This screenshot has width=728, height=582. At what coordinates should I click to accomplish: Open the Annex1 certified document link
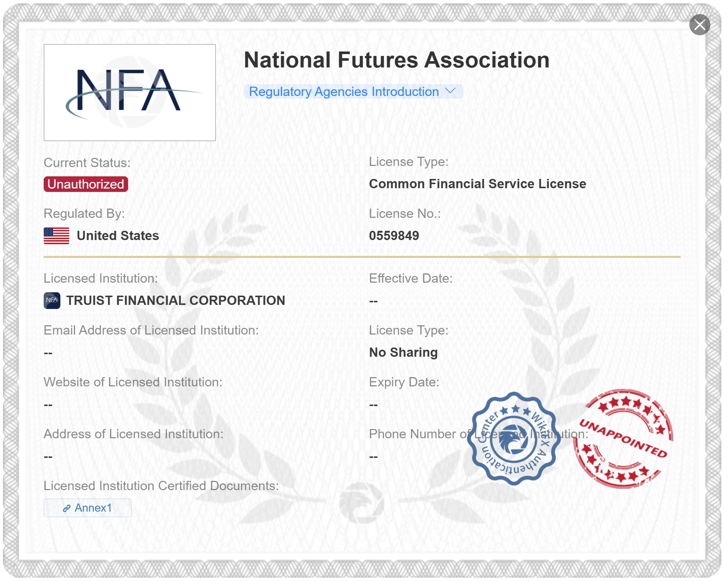click(x=87, y=508)
